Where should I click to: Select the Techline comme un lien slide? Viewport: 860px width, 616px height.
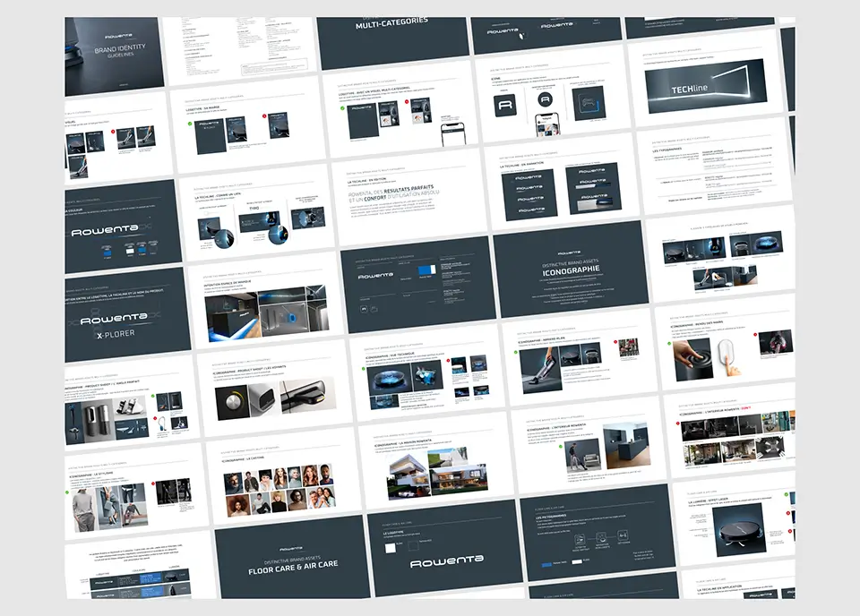pos(257,214)
